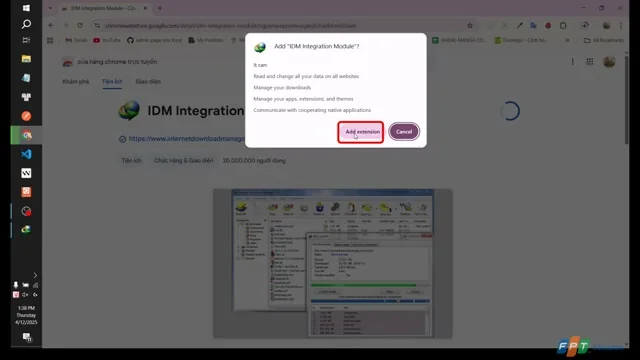Open the Chrome profile avatar

(x=606, y=25)
